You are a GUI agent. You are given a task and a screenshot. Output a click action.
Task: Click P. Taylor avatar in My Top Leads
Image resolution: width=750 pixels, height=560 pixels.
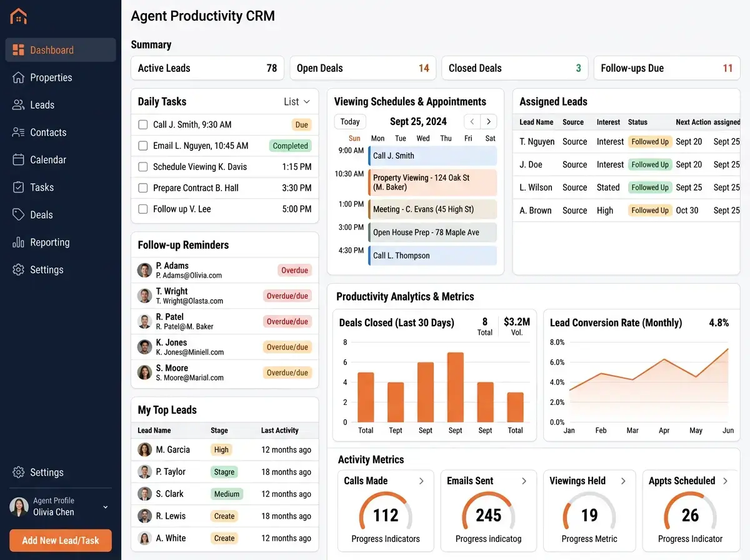pyautogui.click(x=144, y=472)
